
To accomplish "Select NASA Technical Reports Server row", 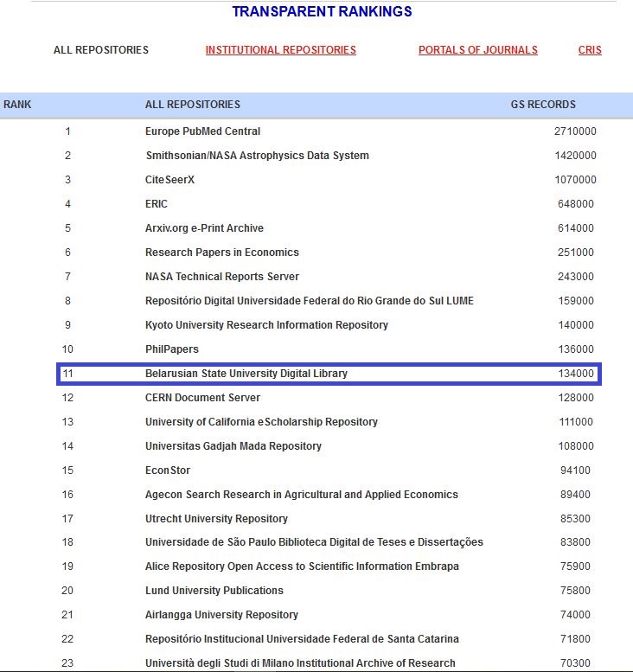I will coord(222,277).
